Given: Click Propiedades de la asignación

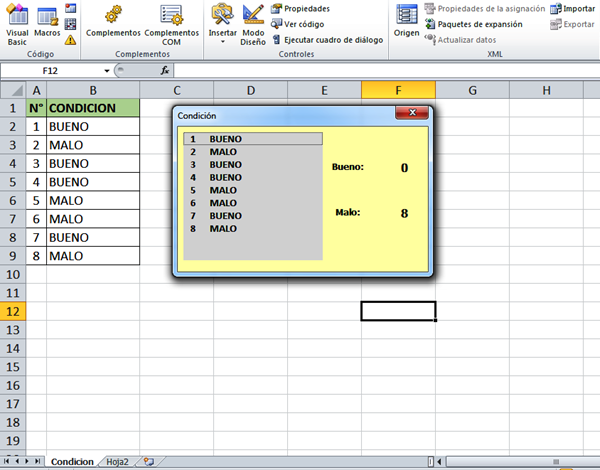Looking at the screenshot, I should [x=485, y=8].
